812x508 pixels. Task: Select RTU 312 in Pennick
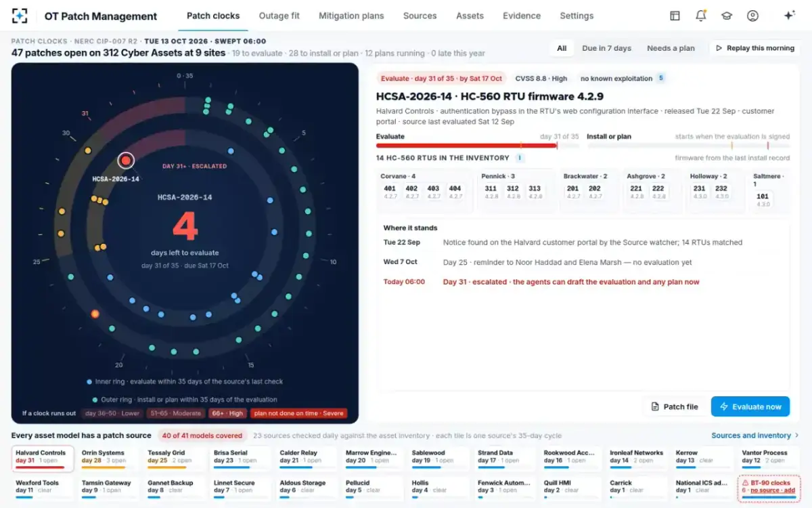click(x=513, y=192)
